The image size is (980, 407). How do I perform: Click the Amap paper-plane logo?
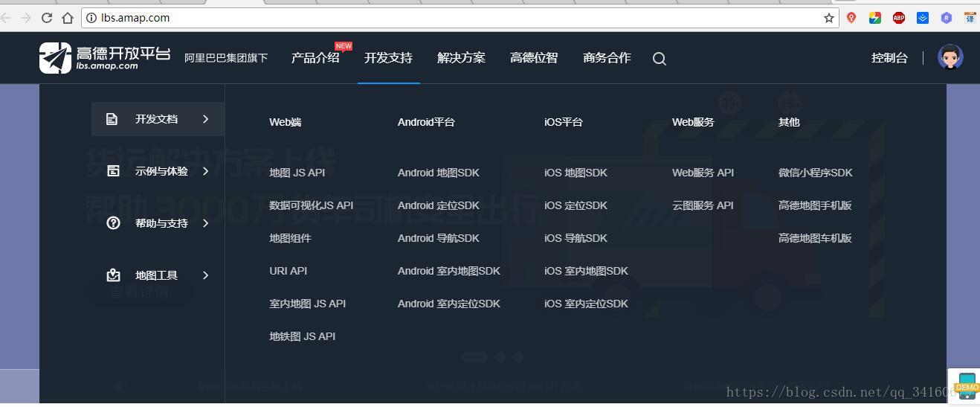(x=55, y=58)
